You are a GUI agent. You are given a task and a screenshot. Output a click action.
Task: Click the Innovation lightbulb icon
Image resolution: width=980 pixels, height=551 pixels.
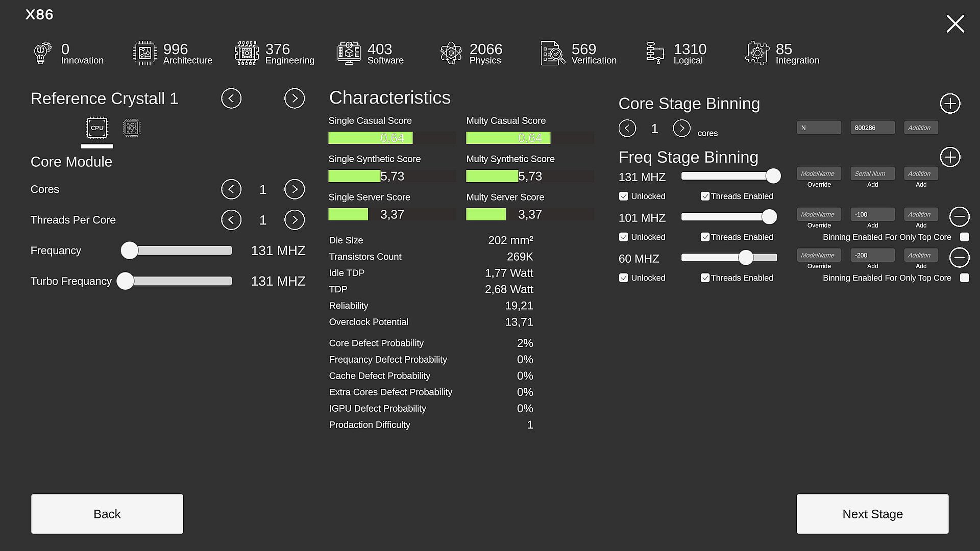tap(42, 53)
